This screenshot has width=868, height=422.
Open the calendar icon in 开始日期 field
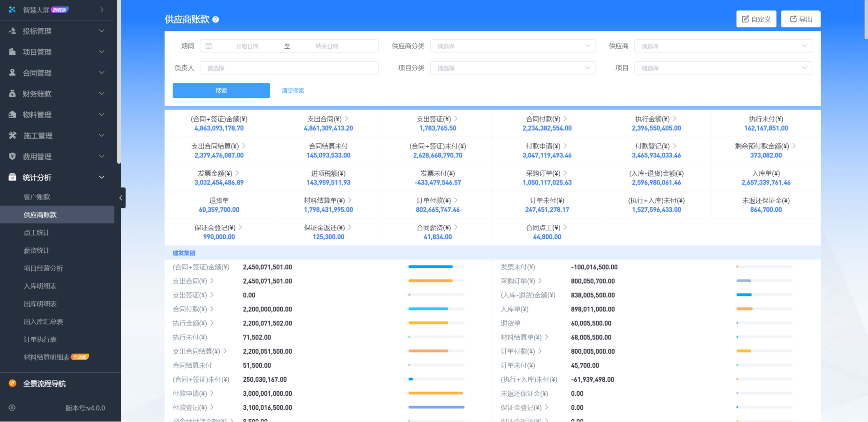(208, 45)
